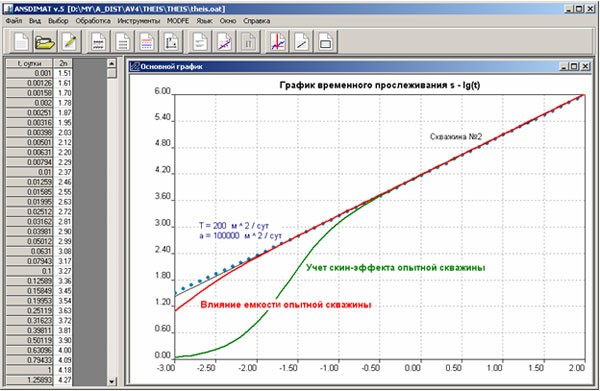Click the new blank document icon
This screenshot has height=391, width=600.
21,42
